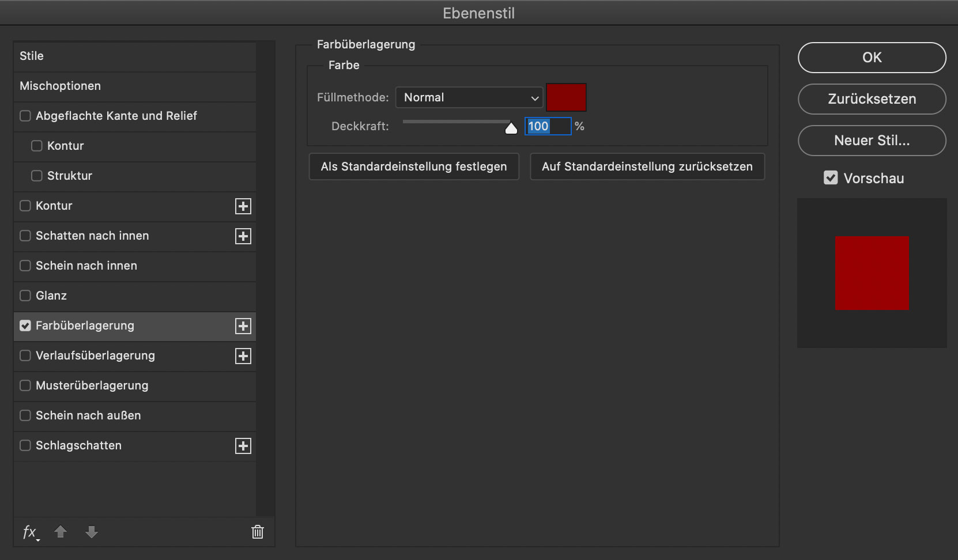Uncheck the Farbüberlagerung checkbox
This screenshot has width=958, height=560.
[x=25, y=326]
